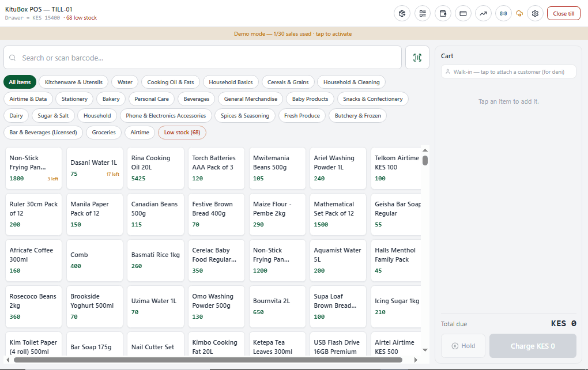Click the Close till button
Viewport: 588px width, 370px height.
564,13
